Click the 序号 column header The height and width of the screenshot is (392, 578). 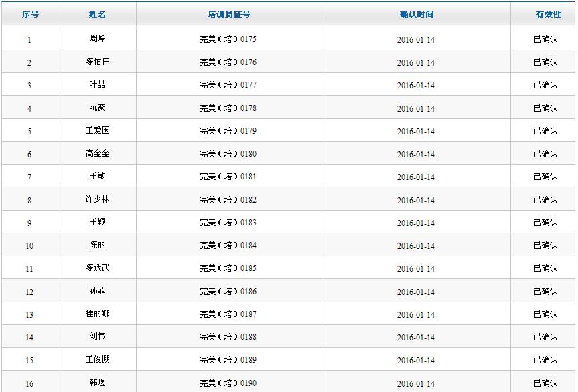pos(30,15)
